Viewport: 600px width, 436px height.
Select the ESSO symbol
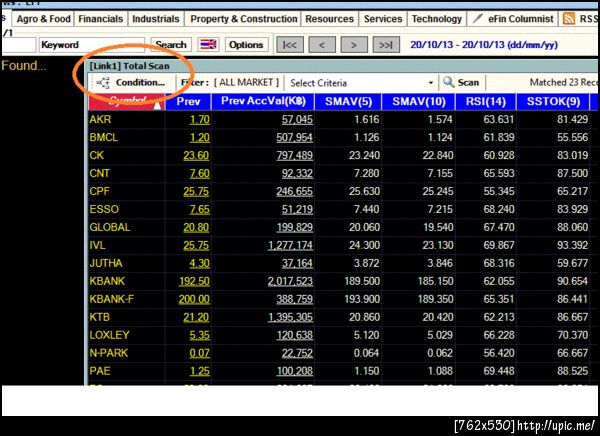(x=104, y=209)
